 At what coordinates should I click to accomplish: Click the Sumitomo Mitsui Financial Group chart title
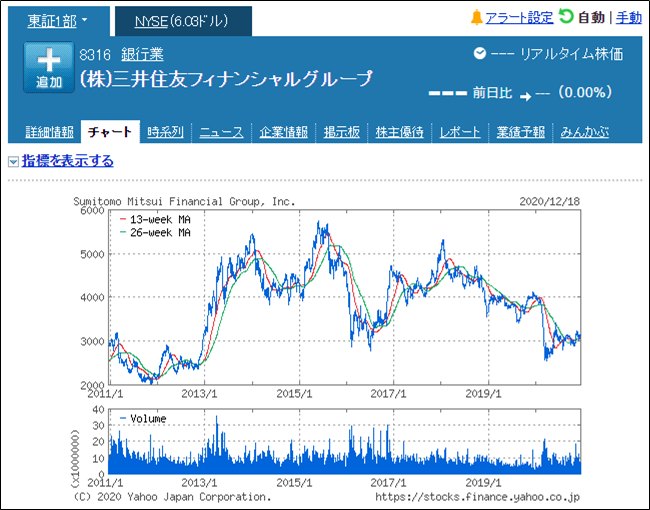[x=184, y=202]
